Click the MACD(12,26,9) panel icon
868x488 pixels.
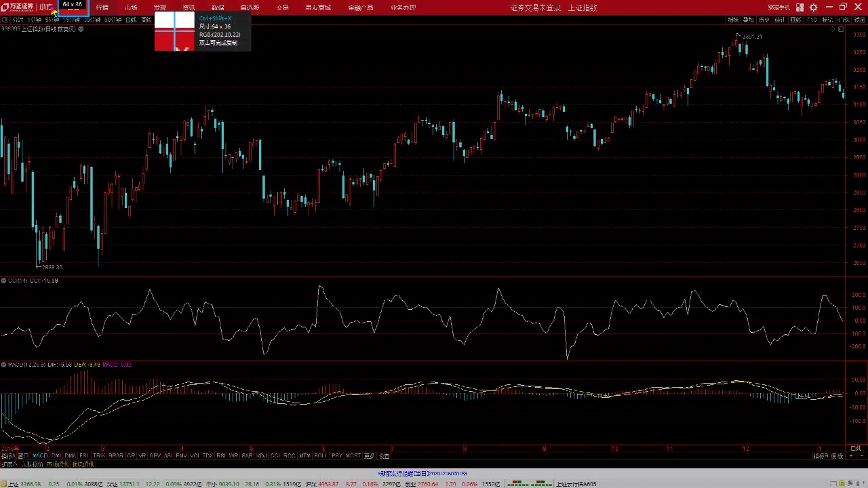[3, 365]
